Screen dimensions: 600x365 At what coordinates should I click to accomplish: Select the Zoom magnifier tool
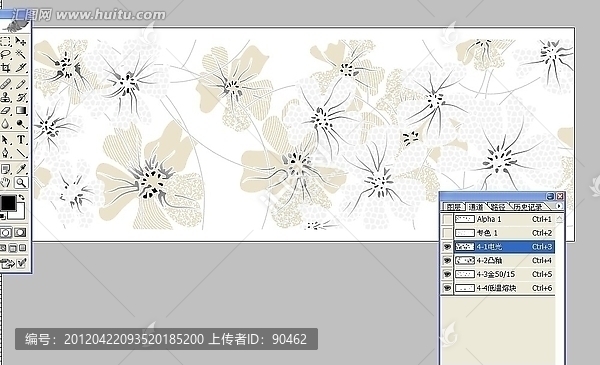[x=21, y=182]
